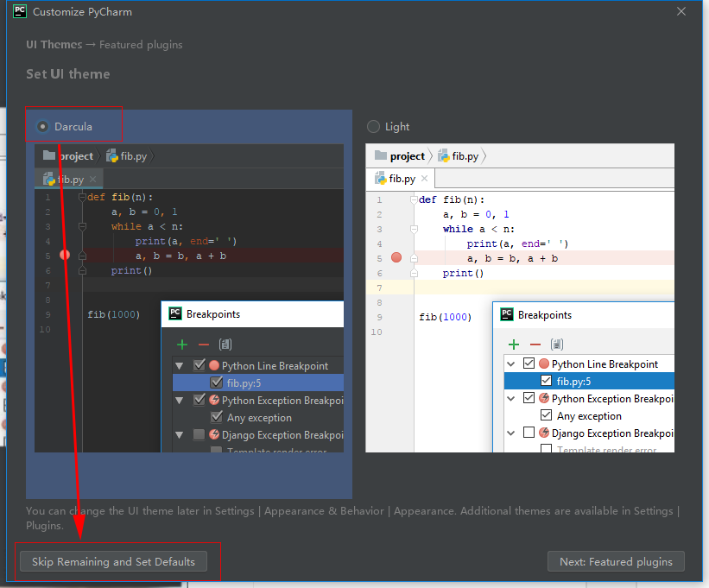
Task: Click PyCharm icon in Light Breakpoints header
Action: point(507,314)
